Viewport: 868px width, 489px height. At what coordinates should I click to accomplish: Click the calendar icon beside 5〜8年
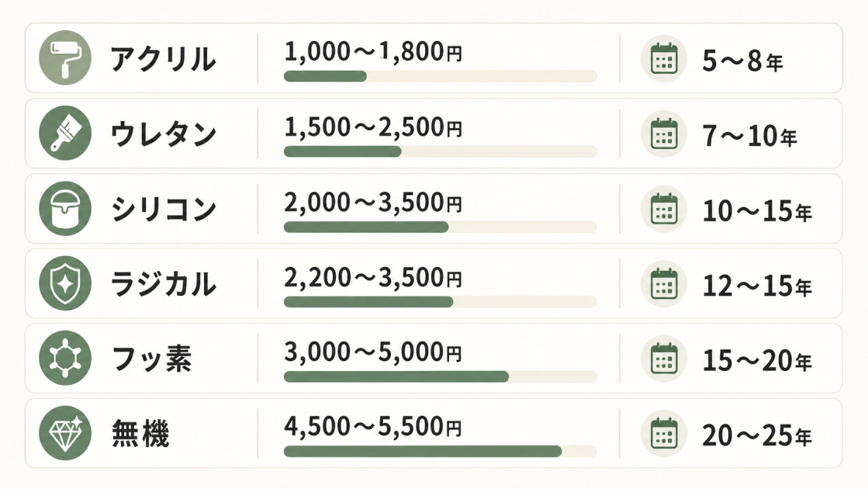point(664,58)
